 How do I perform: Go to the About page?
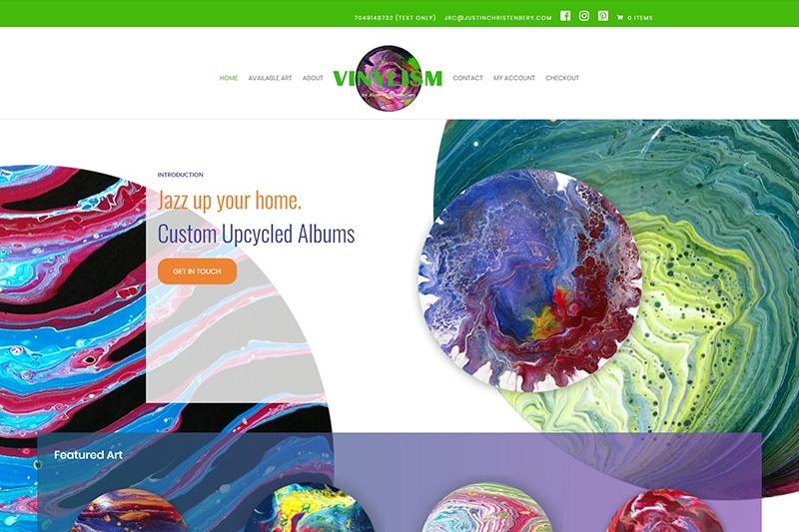click(x=313, y=78)
